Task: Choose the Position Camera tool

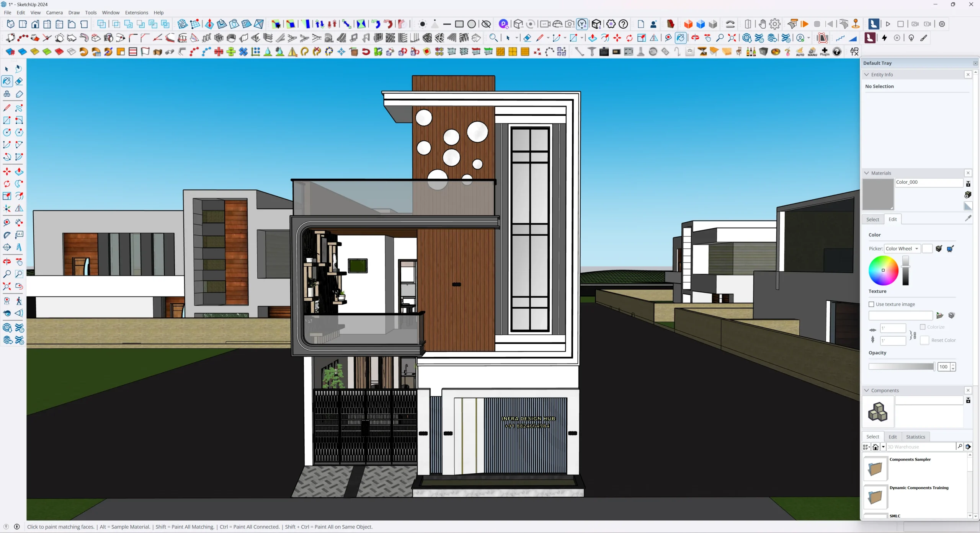Action: tap(7, 301)
